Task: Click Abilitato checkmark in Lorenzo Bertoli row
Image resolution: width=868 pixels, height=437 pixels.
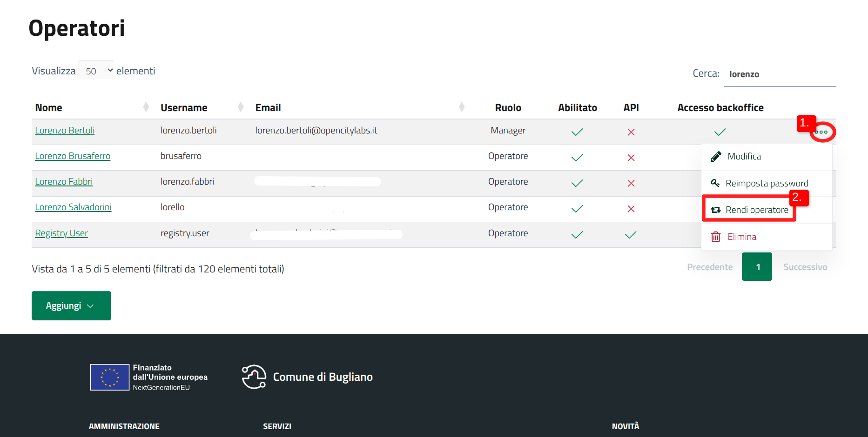Action: coord(577,132)
